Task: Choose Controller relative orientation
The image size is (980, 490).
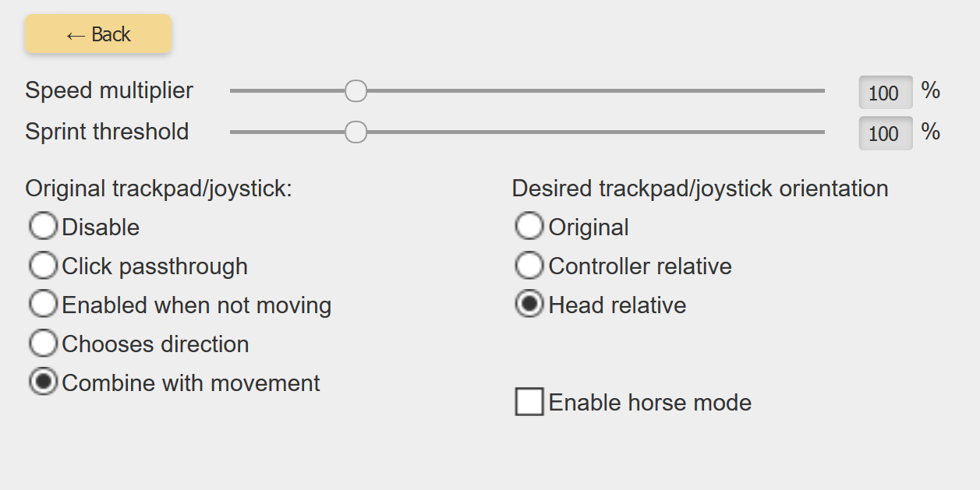Action: (529, 266)
